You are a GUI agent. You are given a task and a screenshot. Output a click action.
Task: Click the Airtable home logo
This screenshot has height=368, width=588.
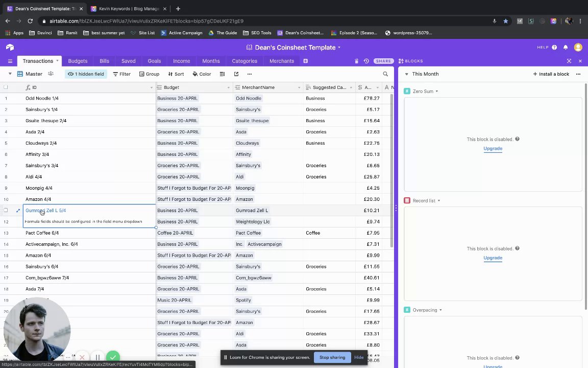[x=10, y=47]
